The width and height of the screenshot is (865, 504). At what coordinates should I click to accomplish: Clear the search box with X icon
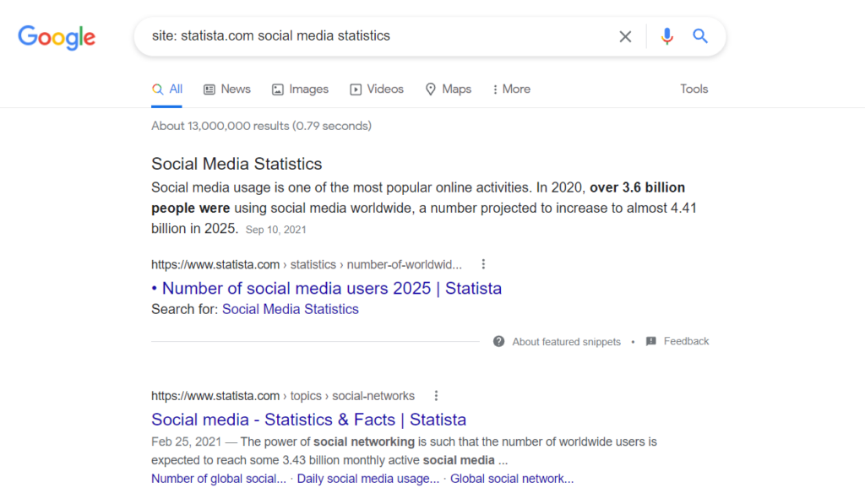(x=625, y=36)
